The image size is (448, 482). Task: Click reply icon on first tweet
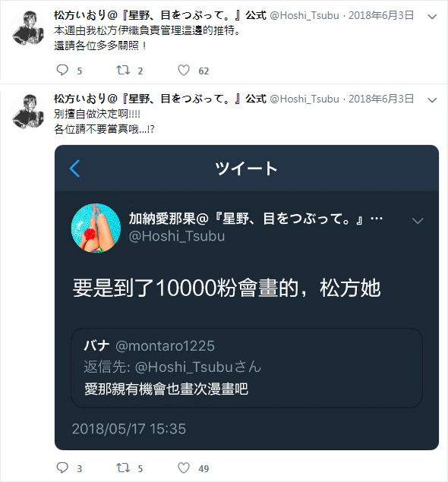tap(62, 70)
